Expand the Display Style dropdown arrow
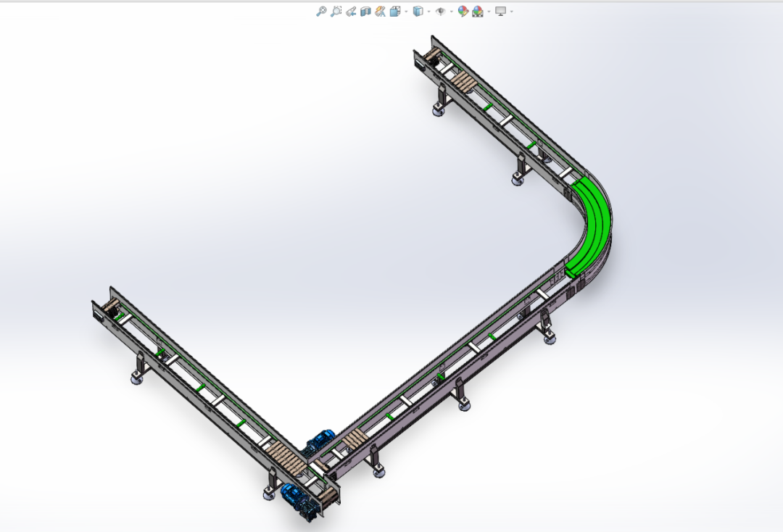Viewport: 783px width, 532px height. pos(429,12)
